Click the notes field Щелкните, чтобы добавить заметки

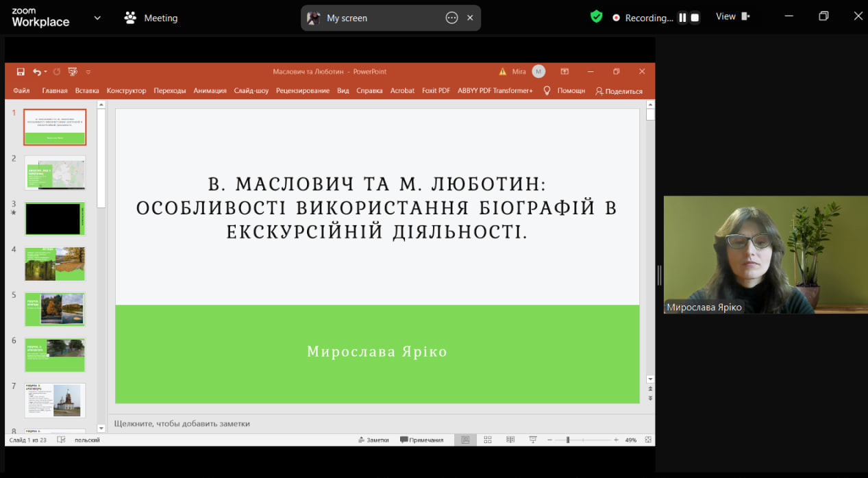pyautogui.click(x=182, y=423)
